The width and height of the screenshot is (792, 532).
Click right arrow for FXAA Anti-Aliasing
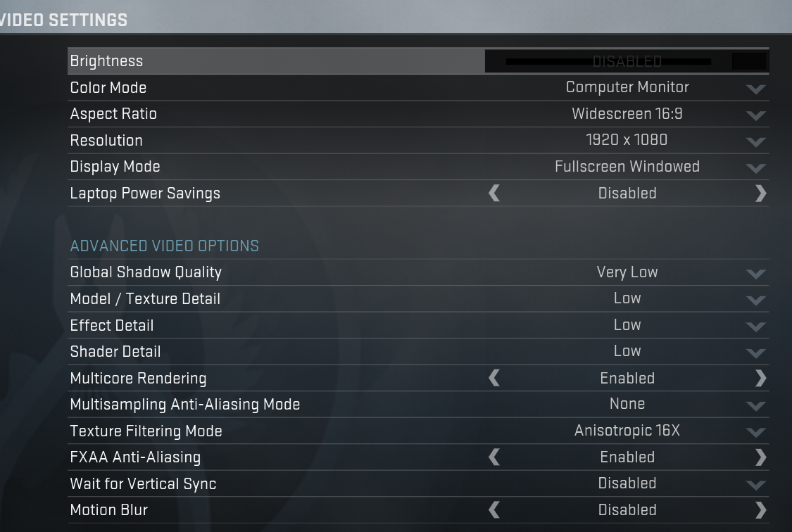pos(760,457)
